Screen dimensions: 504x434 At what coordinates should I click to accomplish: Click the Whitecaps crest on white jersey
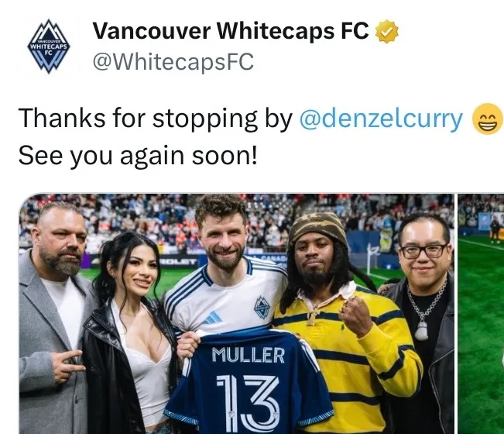pos(262,308)
